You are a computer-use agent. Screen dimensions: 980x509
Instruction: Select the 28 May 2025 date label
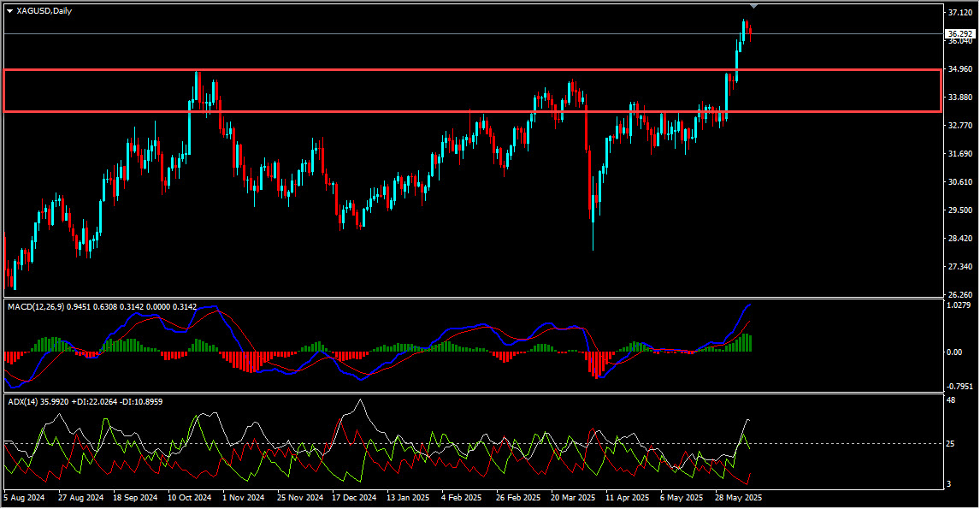click(738, 497)
